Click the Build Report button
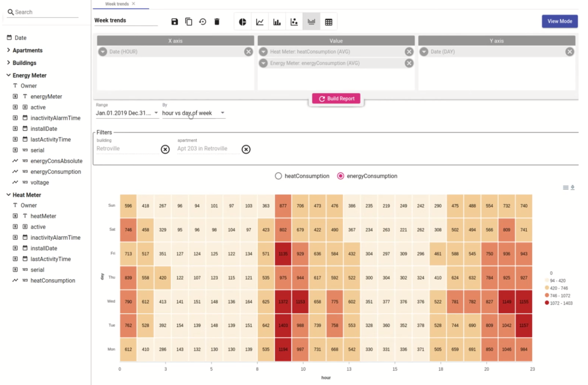Viewport: 588px width, 385px height. pos(336,98)
